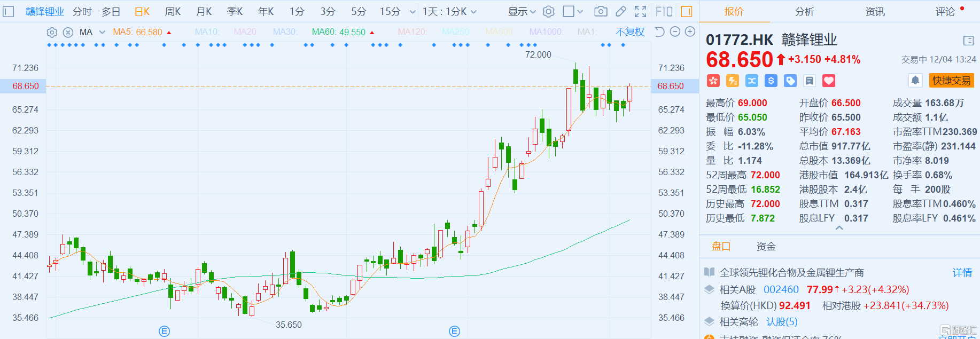Toggle the MA10 line visibility

click(x=207, y=32)
